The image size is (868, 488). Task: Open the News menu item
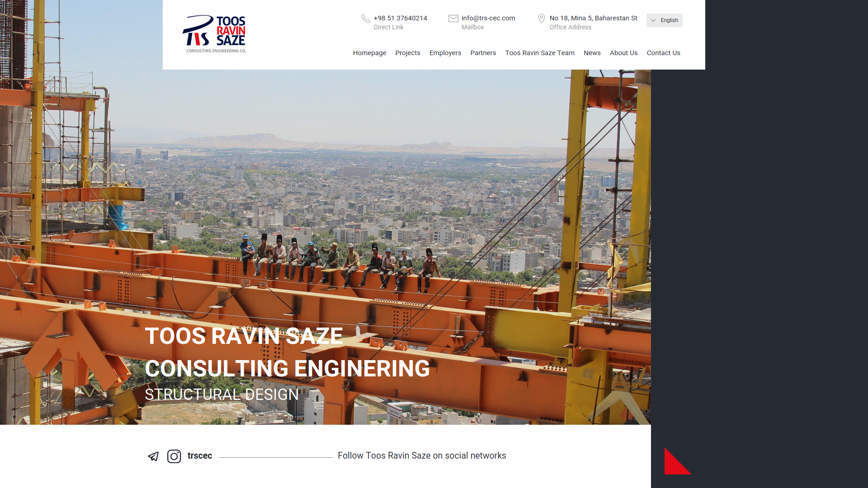click(592, 53)
